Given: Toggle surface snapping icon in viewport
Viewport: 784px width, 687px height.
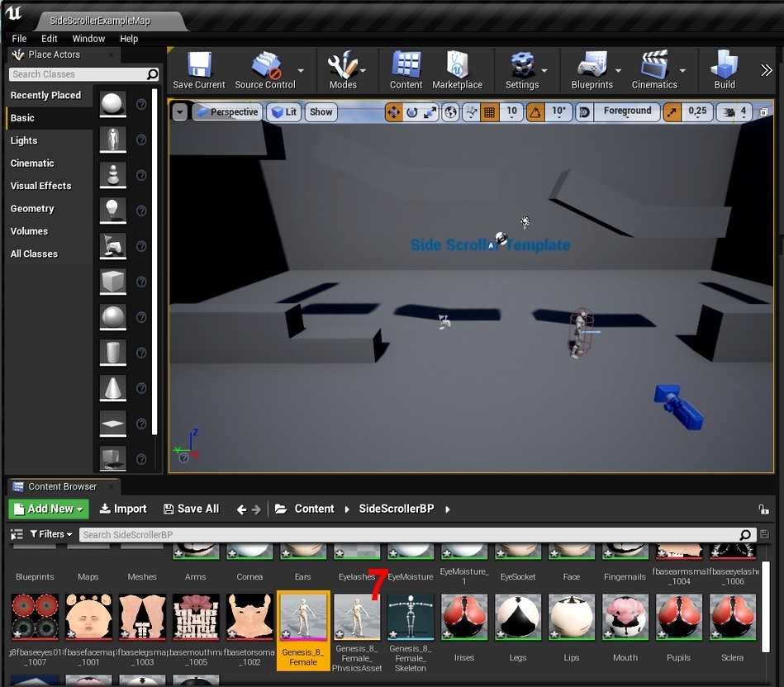Looking at the screenshot, I should (x=471, y=112).
